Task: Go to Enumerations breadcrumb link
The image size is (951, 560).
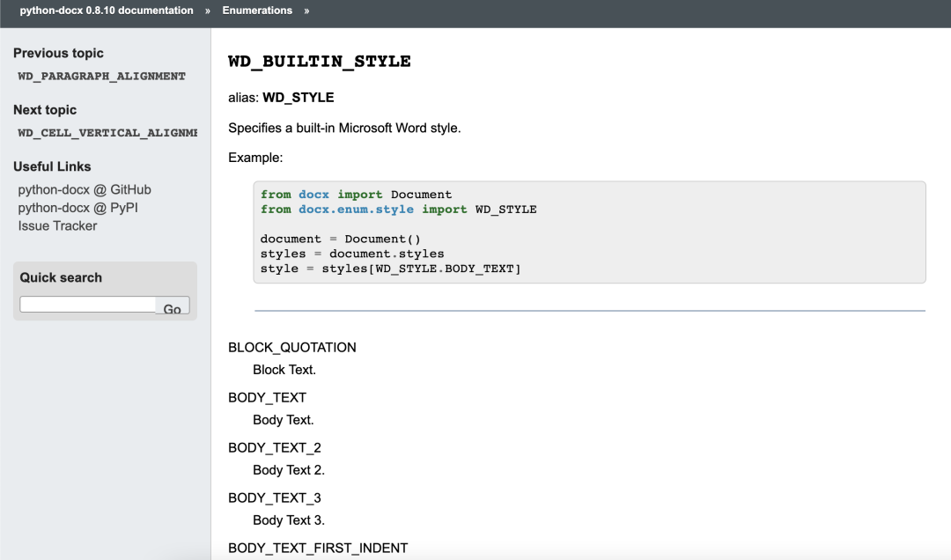Action: tap(257, 11)
